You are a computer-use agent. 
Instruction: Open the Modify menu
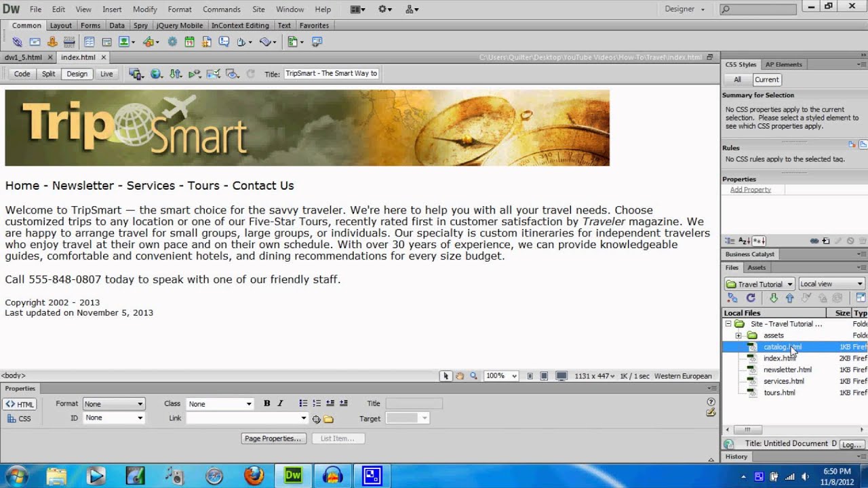pos(145,9)
